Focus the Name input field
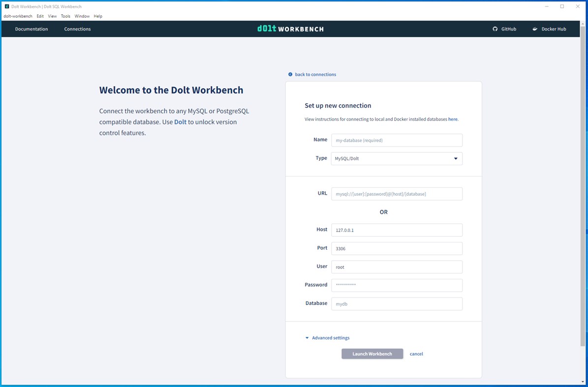This screenshot has width=588, height=387. point(397,140)
